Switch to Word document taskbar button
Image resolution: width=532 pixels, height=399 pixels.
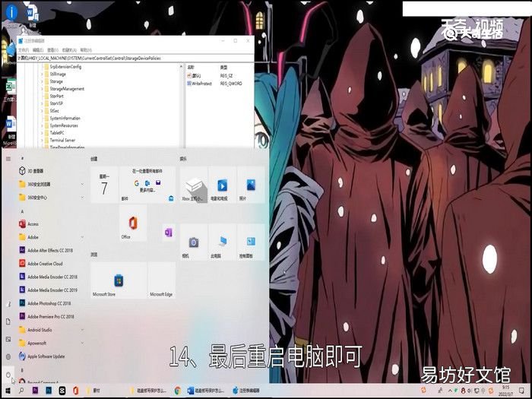(207, 391)
